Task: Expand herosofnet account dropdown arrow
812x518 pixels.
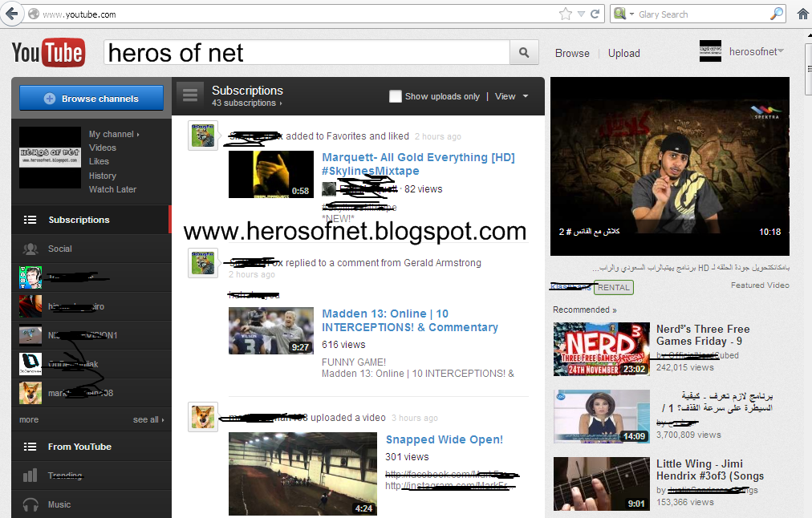Action: [781, 51]
